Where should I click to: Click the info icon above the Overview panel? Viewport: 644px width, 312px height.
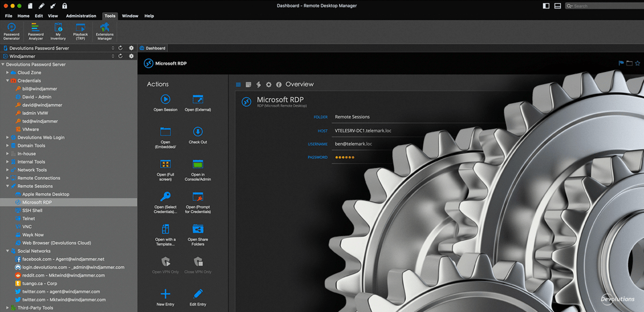tap(280, 84)
